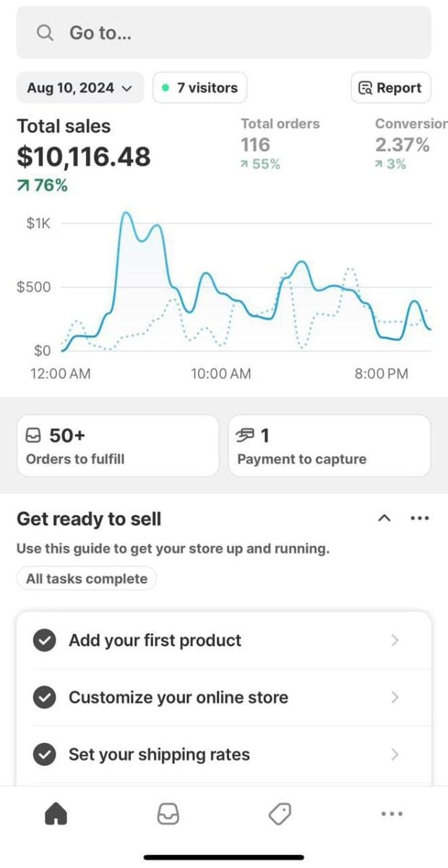View the '7 visitors' live count
The image size is (448, 868).
[200, 88]
